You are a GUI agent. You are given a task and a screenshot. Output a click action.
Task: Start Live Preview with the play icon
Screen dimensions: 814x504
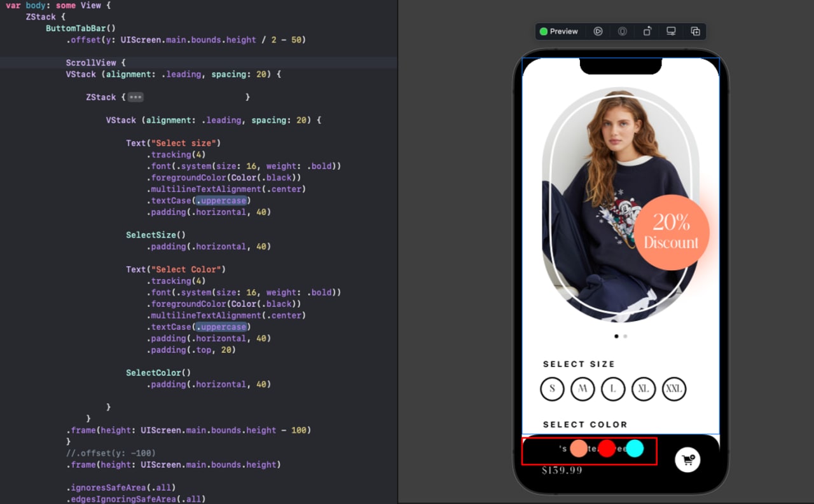[x=598, y=31]
